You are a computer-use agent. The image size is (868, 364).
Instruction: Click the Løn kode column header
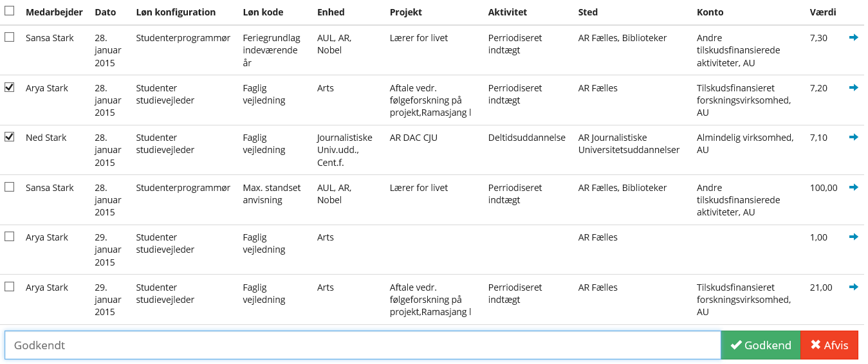coord(263,12)
